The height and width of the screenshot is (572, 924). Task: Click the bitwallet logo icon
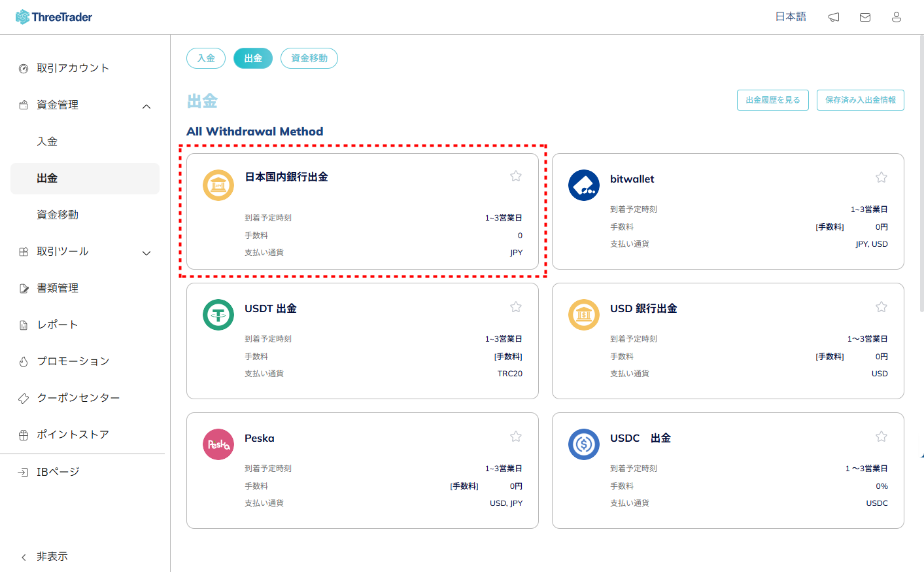(x=584, y=185)
